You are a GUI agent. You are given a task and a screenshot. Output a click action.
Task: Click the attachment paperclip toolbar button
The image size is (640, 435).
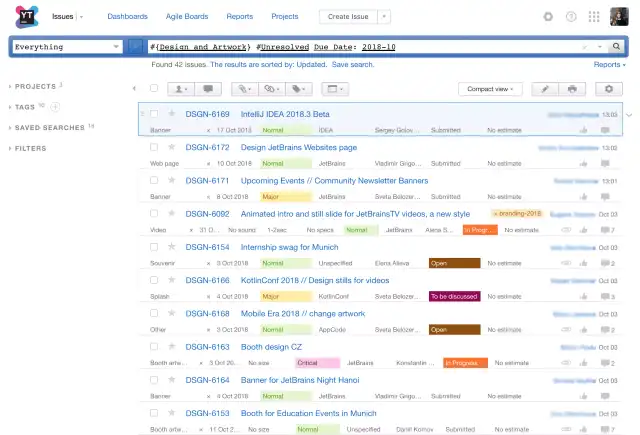pos(244,89)
